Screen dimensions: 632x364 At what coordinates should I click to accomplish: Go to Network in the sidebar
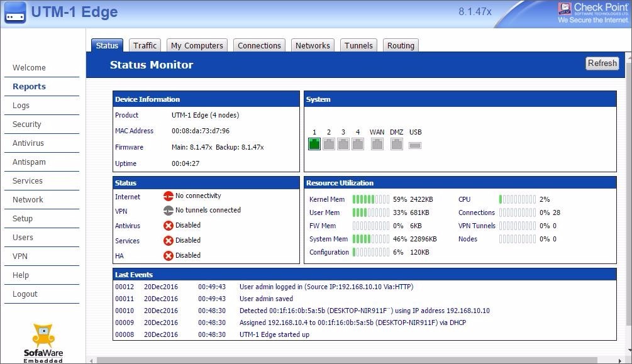click(x=28, y=199)
